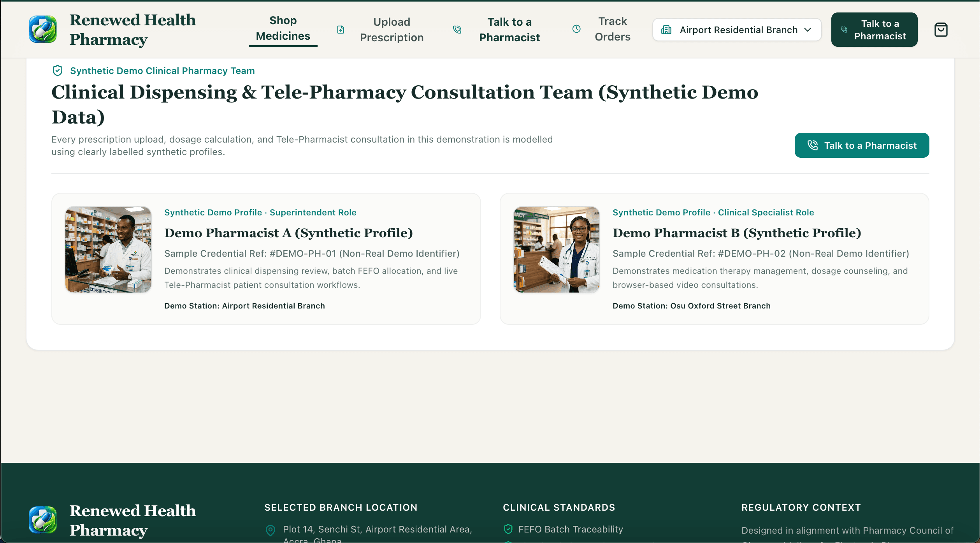Click the phone icon in the teal Talk to a Pharmacist button
Image resolution: width=980 pixels, height=543 pixels.
click(813, 145)
